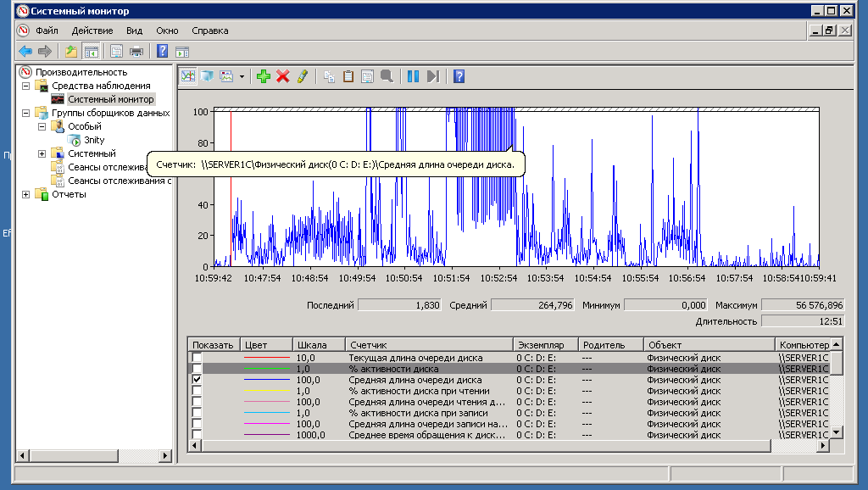868x490 pixels.
Task: Click the Print icon in main toolbar
Action: coord(136,51)
